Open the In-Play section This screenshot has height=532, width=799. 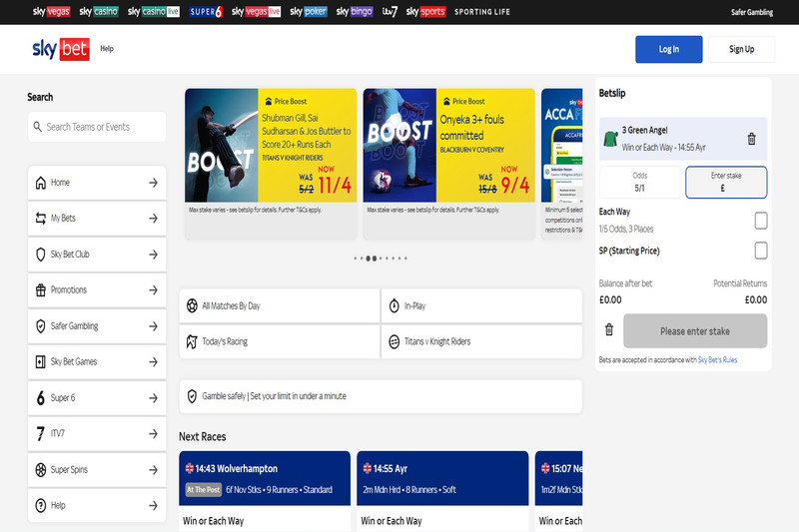pyautogui.click(x=481, y=305)
